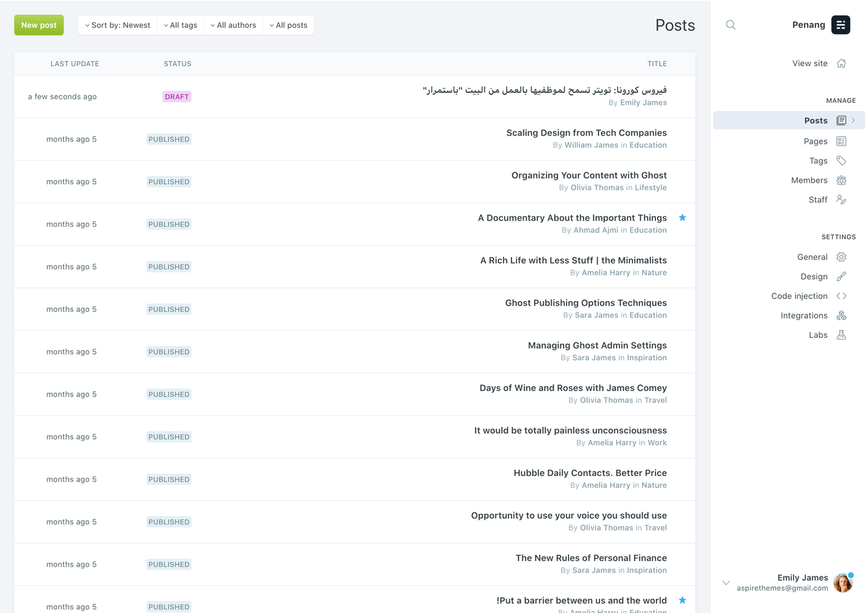
Task: Click the Code injection brackets icon
Action: [841, 296]
